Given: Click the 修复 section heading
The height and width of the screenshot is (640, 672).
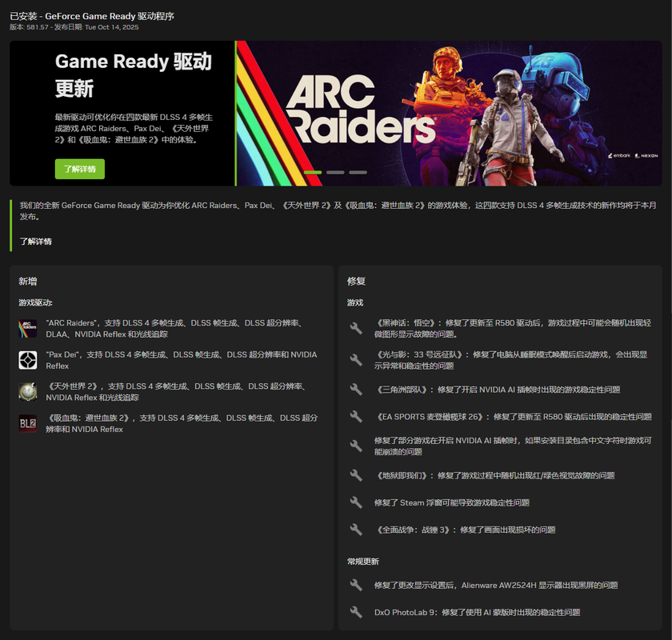Looking at the screenshot, I should coord(356,282).
